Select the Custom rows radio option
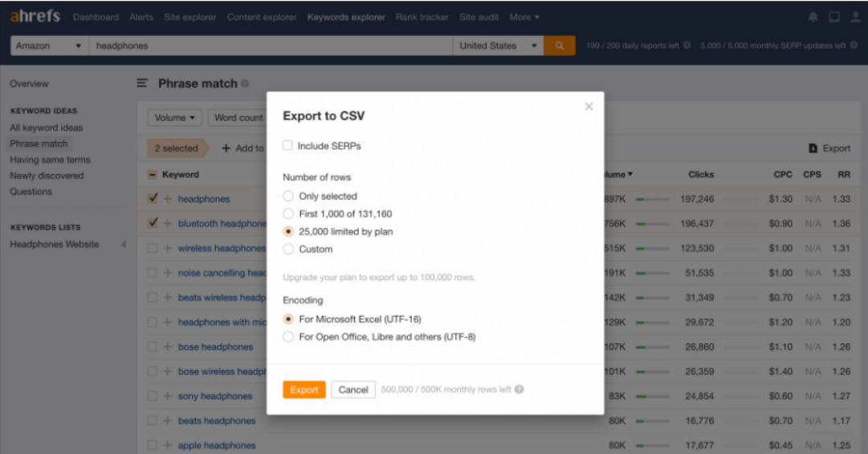The width and height of the screenshot is (868, 454). 287,249
